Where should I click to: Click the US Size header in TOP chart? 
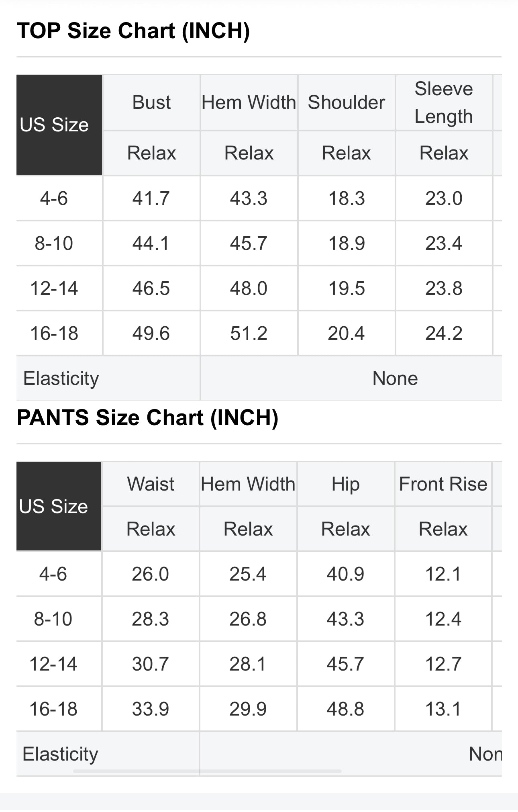click(x=55, y=125)
